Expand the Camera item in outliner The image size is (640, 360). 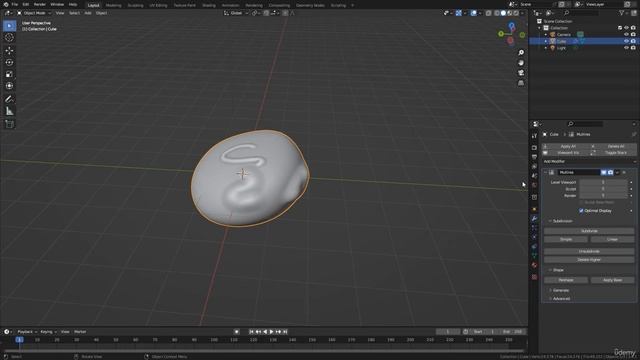point(546,35)
